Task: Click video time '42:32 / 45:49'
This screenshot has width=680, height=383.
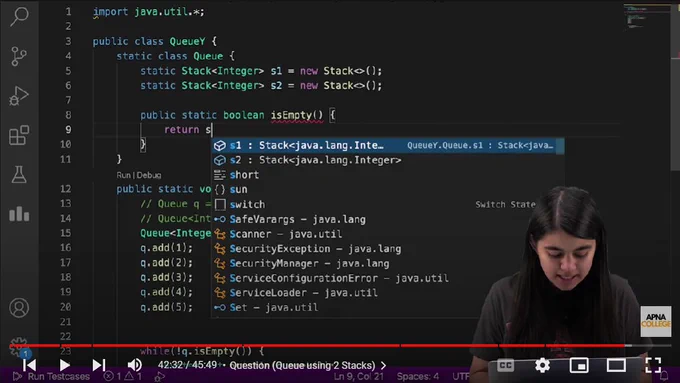Action: point(187,365)
